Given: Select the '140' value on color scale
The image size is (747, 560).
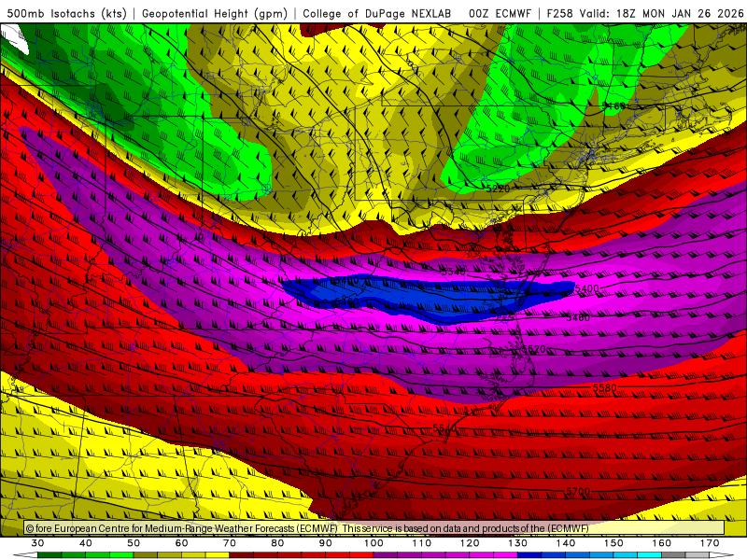Looking at the screenshot, I should [566, 543].
